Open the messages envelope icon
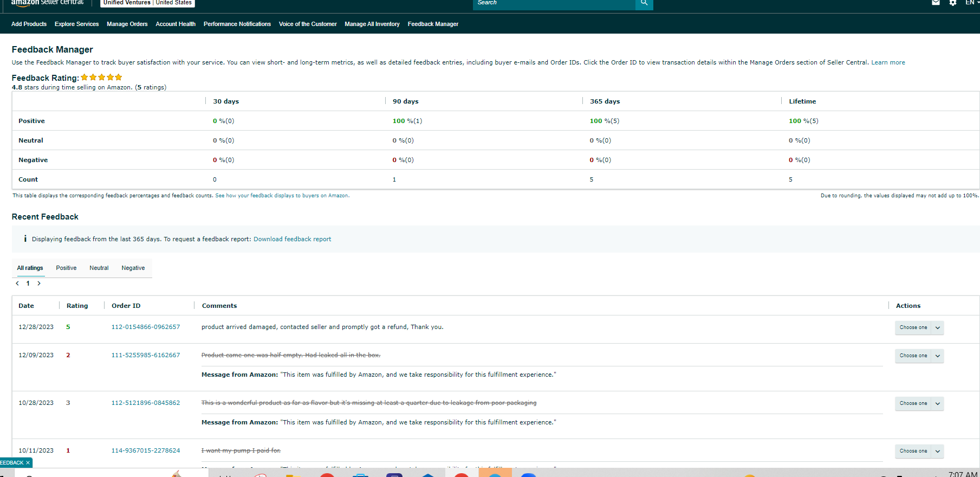This screenshot has width=980, height=477. [936, 3]
